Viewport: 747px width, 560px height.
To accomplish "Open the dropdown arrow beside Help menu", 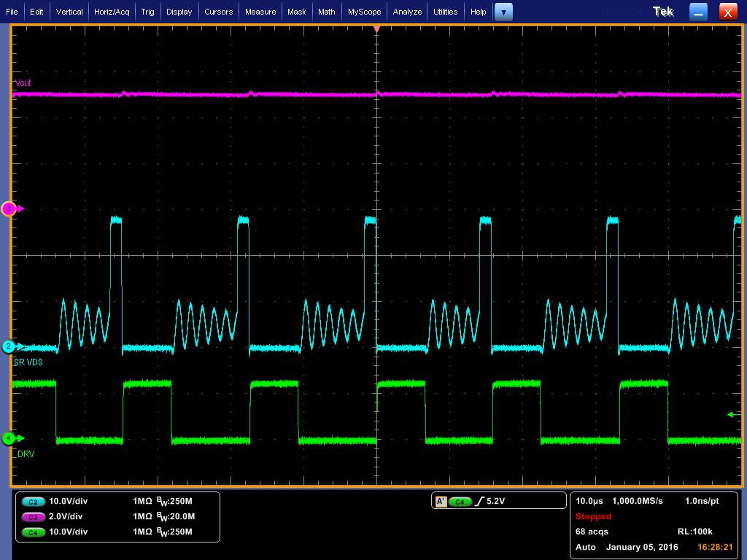I will tap(503, 12).
